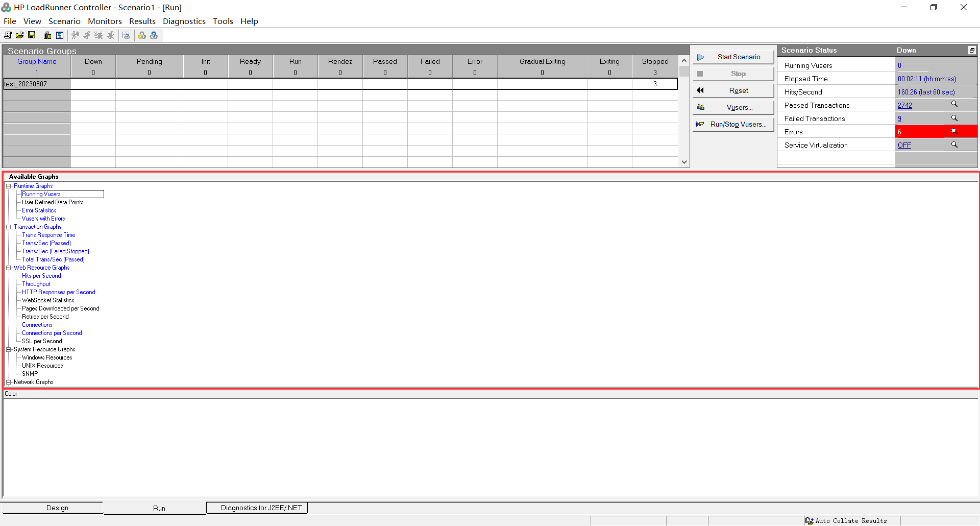The image size is (980, 526).
Task: Select Windows Resources graph
Action: pyautogui.click(x=47, y=357)
